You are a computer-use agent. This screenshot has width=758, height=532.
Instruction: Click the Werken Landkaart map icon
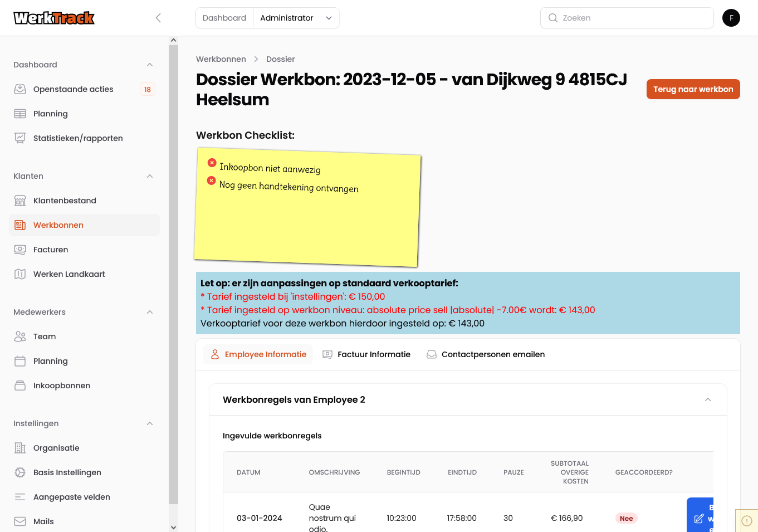point(20,274)
